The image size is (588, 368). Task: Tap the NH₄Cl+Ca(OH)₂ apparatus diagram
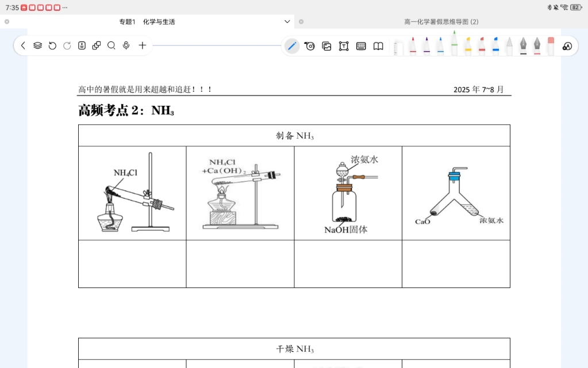[x=240, y=193]
